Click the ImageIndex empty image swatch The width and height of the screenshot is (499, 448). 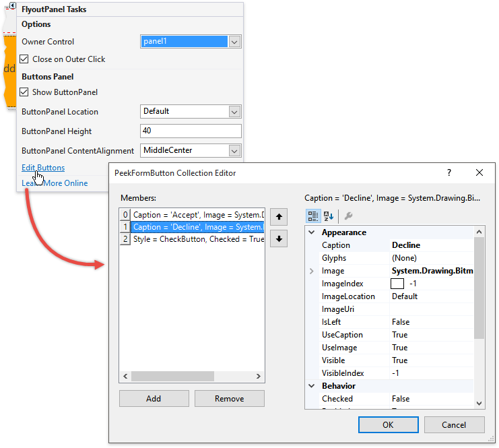pos(397,284)
